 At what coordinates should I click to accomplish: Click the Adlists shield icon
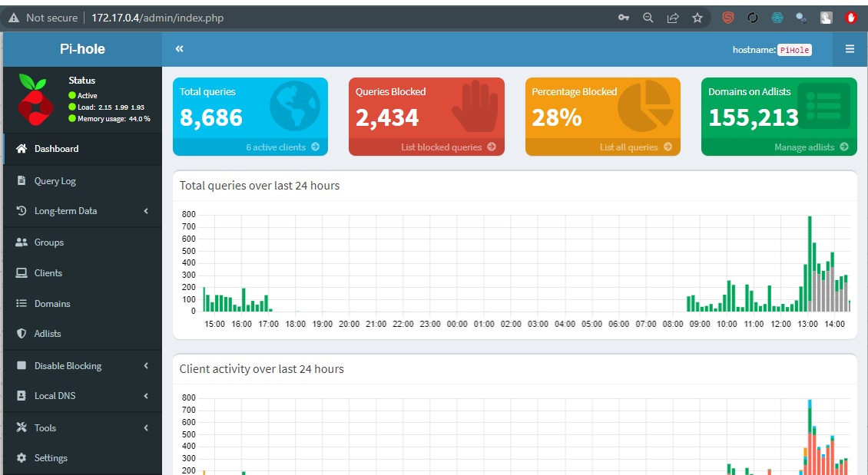(x=22, y=334)
